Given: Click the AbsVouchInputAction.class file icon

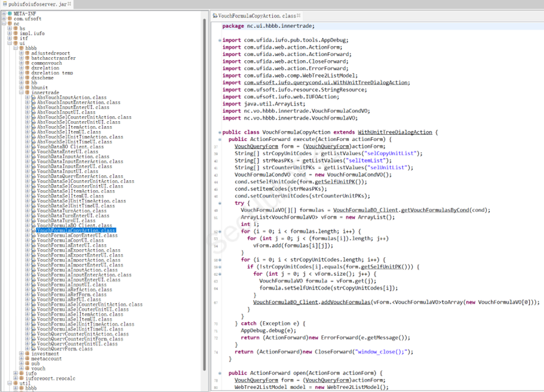Looking at the screenshot, I should [34, 98].
